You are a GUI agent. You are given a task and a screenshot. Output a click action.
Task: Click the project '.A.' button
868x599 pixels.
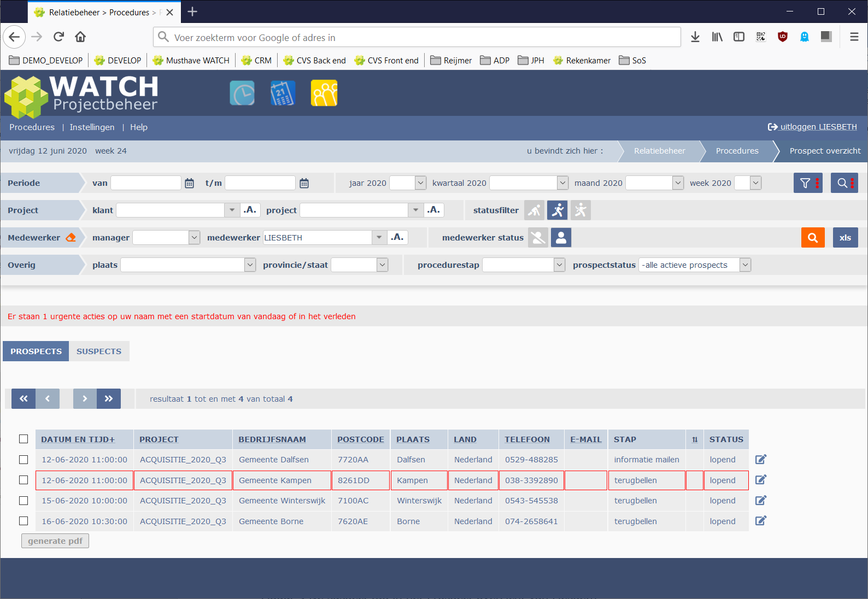pos(433,210)
